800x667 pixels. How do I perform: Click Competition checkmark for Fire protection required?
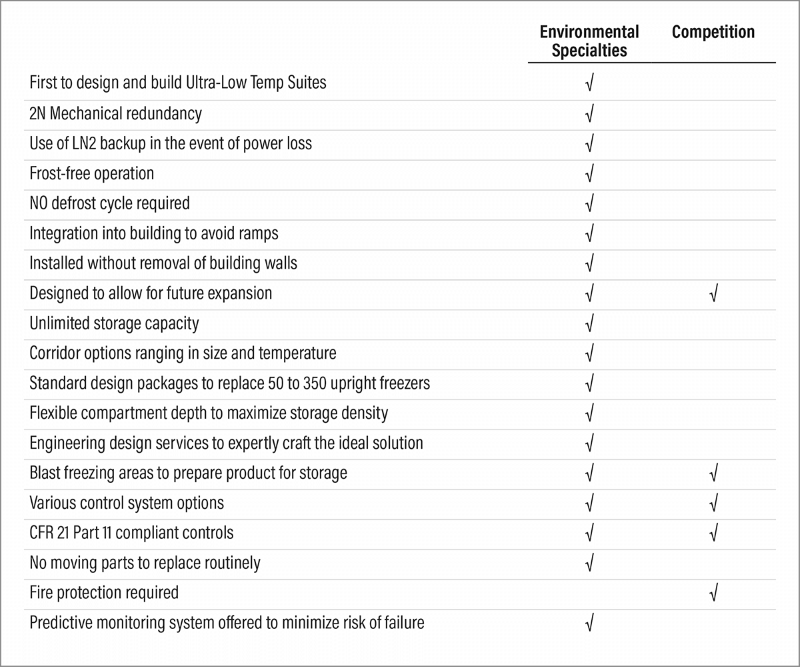tap(713, 594)
